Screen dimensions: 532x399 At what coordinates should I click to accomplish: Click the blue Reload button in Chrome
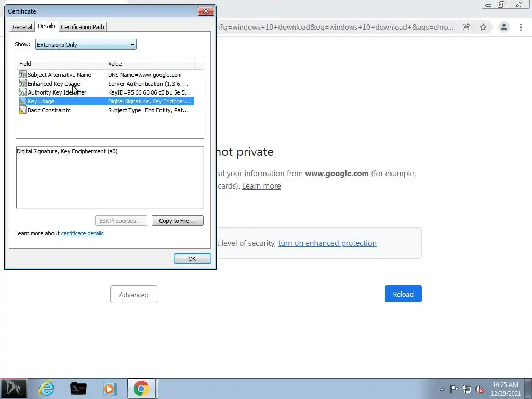click(403, 294)
